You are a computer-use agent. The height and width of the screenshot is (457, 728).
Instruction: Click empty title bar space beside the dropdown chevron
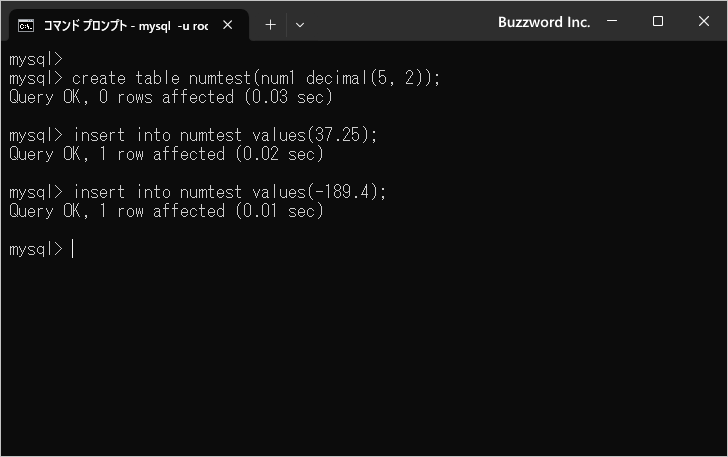[x=399, y=23]
